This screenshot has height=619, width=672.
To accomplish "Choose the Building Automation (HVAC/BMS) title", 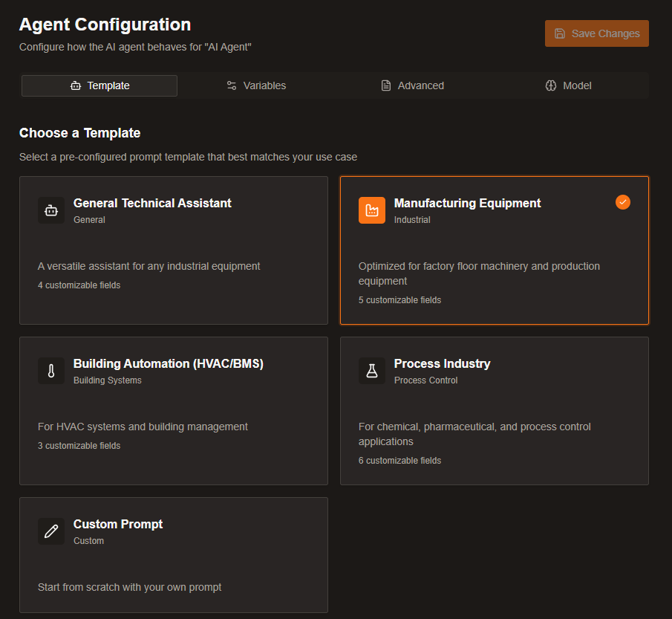I will pos(169,363).
